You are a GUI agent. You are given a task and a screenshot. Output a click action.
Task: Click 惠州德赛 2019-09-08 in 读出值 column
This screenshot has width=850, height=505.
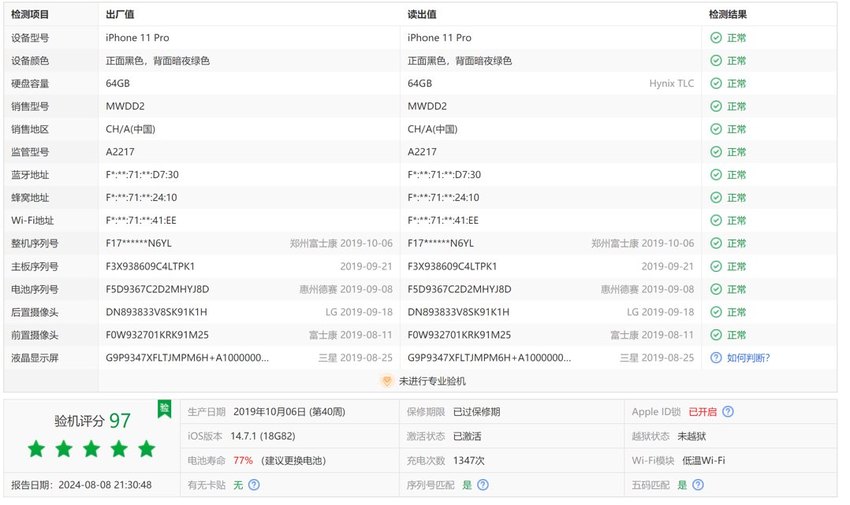(647, 289)
